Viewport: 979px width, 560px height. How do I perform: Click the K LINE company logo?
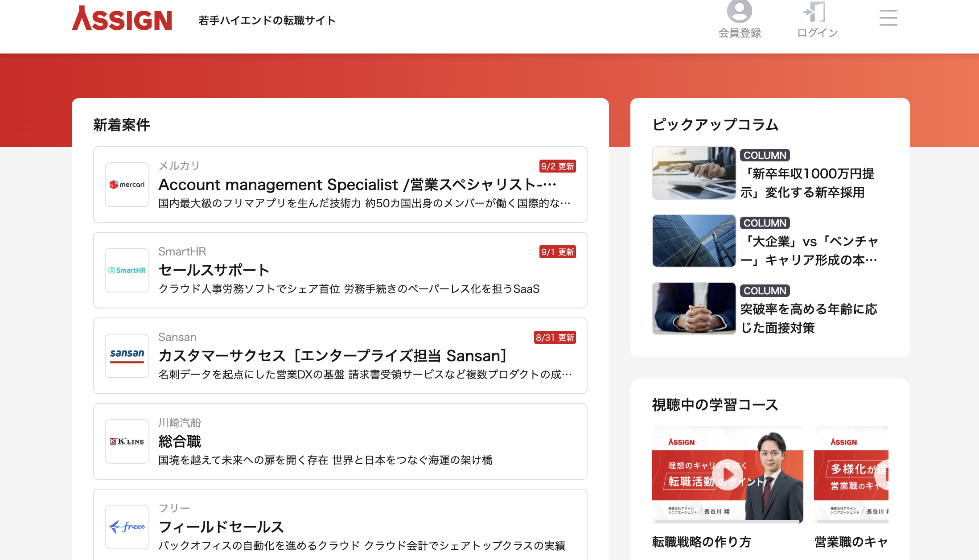[127, 441]
